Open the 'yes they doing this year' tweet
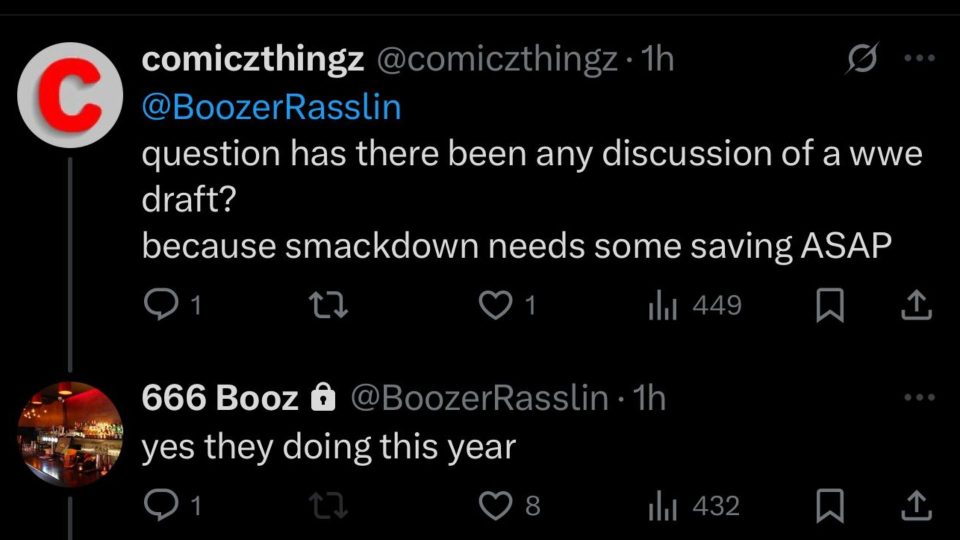 (329, 447)
